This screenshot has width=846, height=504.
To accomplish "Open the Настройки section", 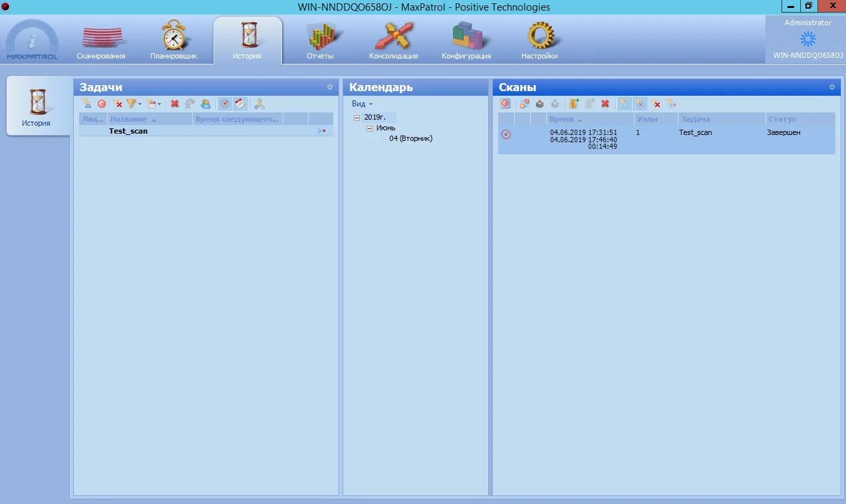I will pyautogui.click(x=539, y=41).
